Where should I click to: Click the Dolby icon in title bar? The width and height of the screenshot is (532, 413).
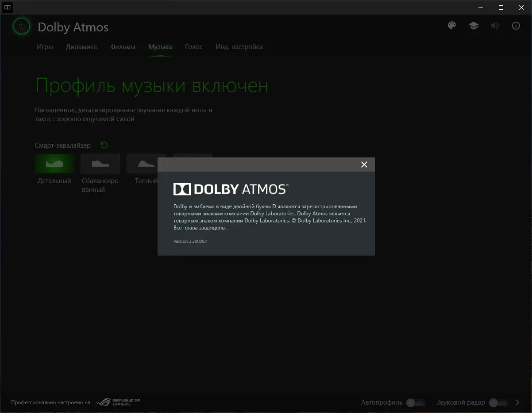pyautogui.click(x=7, y=8)
